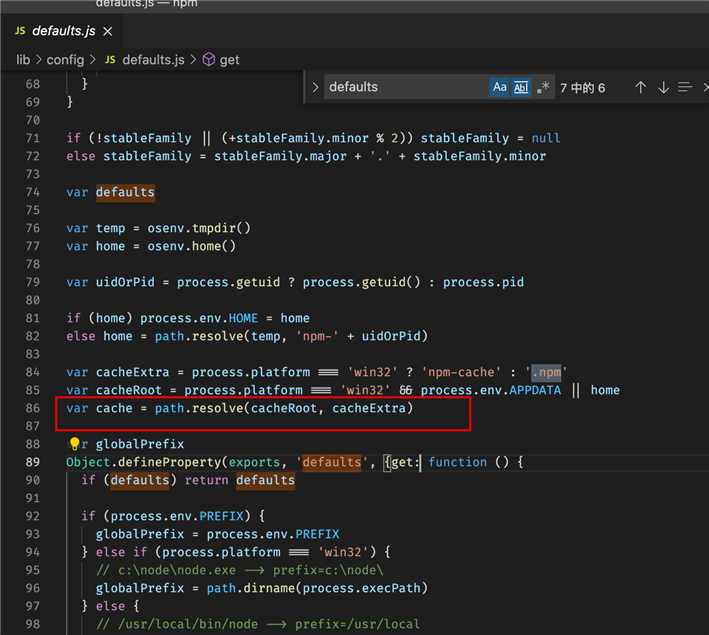
Task: Close the defaults.js editor tab
Action: [x=107, y=31]
